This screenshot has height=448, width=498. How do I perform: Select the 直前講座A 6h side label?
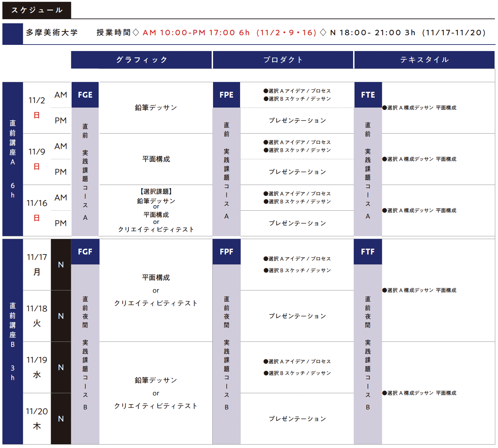pyautogui.click(x=13, y=159)
